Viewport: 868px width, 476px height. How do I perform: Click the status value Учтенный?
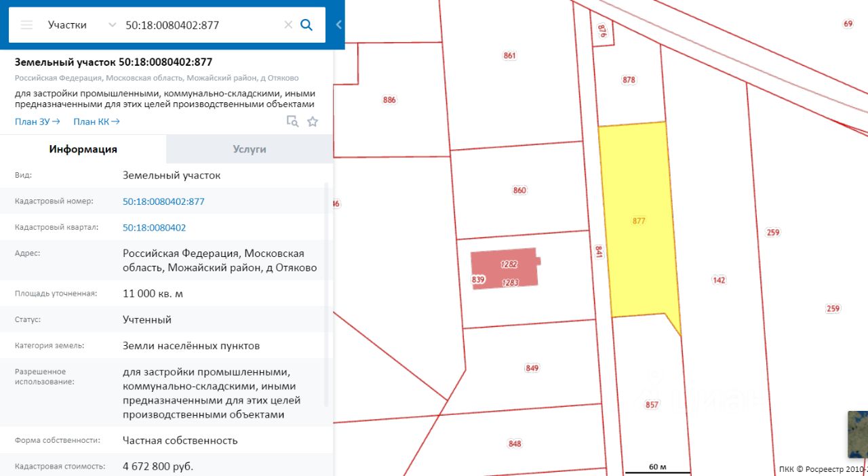tap(147, 319)
